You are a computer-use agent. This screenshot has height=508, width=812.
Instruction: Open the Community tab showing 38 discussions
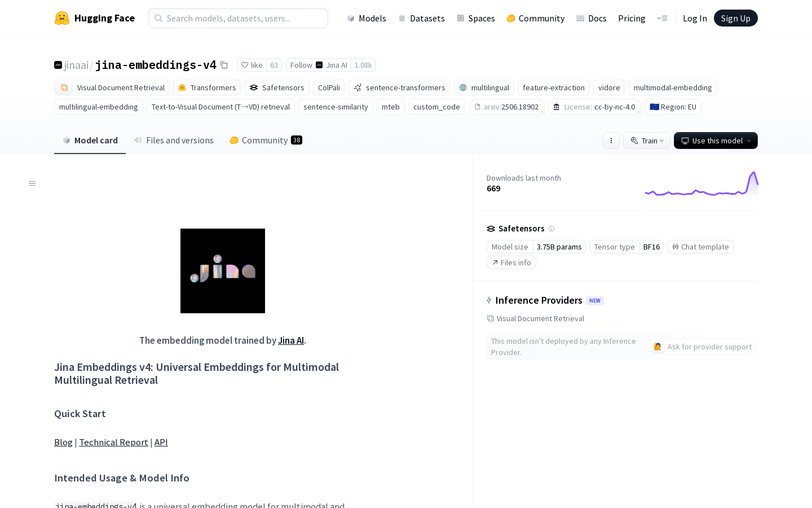click(265, 140)
